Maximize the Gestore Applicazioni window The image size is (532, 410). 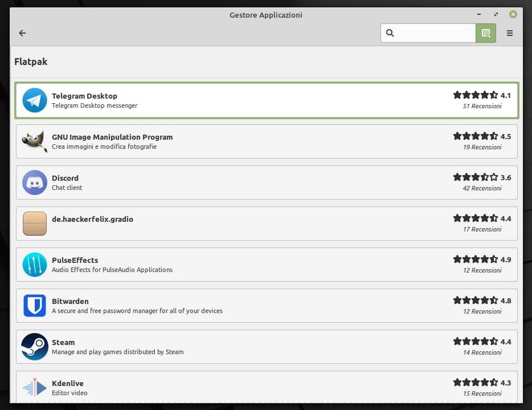click(496, 14)
